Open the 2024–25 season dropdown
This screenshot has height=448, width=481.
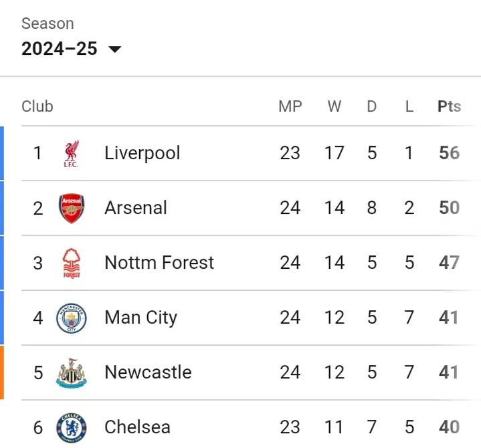(60, 49)
